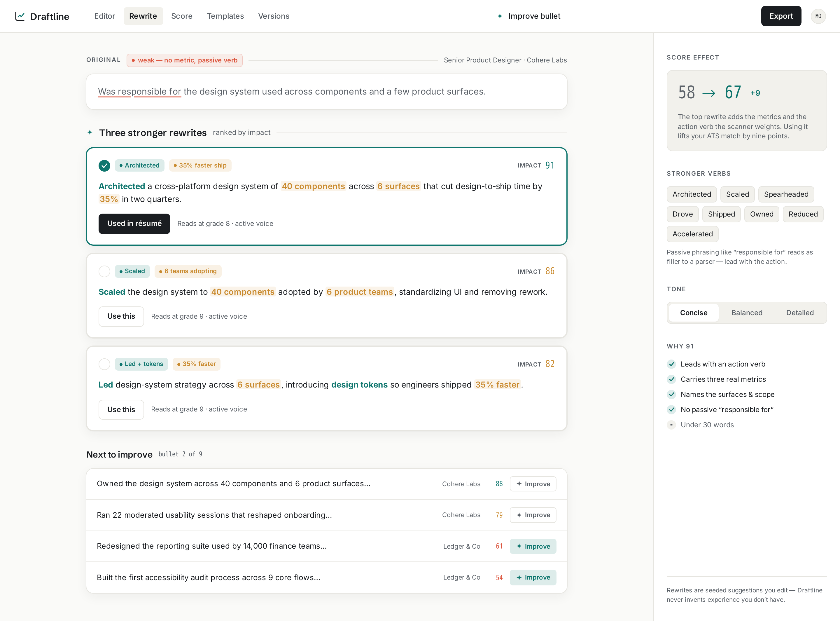Improve the Ran 22 moderated usability sessions bullet
This screenshot has height=621, width=840.
click(533, 515)
